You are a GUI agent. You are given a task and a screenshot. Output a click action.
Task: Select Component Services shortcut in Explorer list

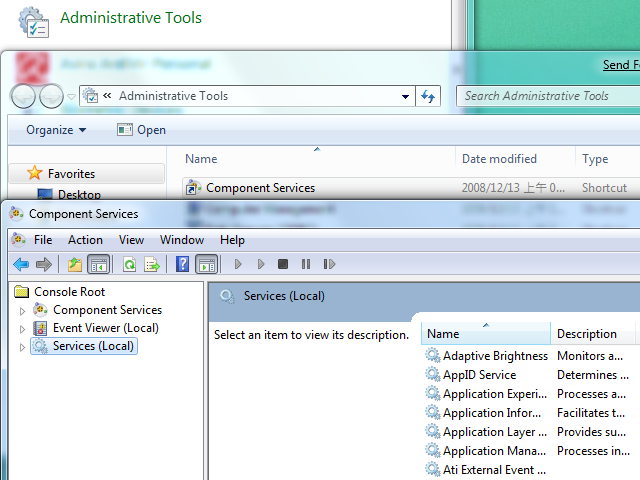(x=260, y=188)
